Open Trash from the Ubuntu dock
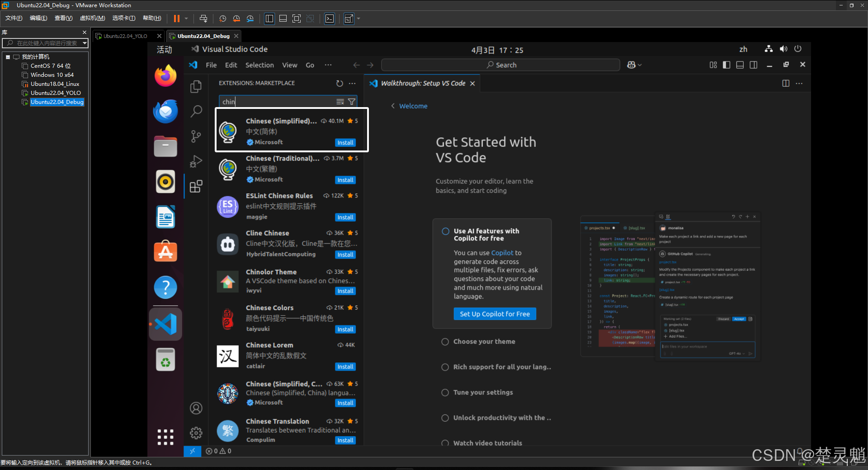The height and width of the screenshot is (470, 868). click(165, 360)
